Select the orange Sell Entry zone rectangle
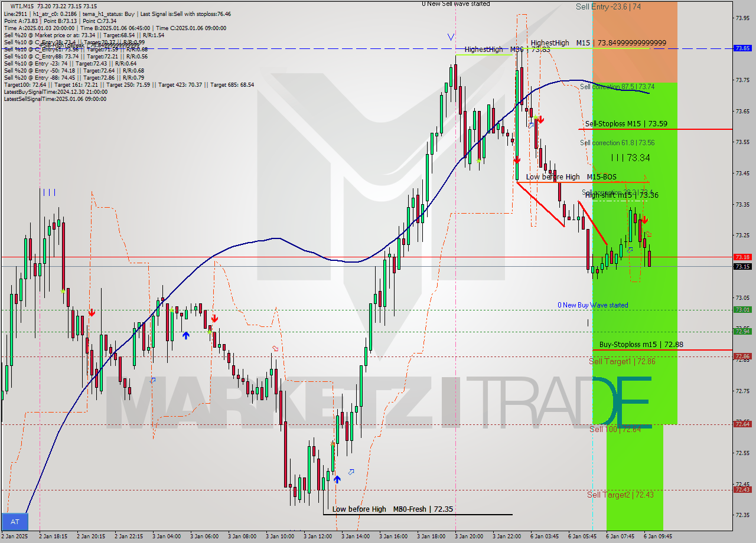The width and height of the screenshot is (756, 543). click(635, 41)
